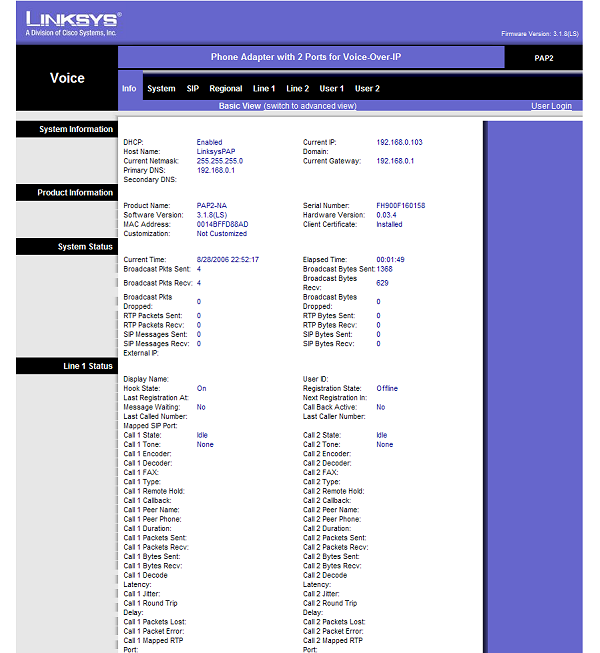Click the Current IP value 192.168.0.103
Image resolution: width=600 pixels, height=653 pixels.
click(x=399, y=143)
